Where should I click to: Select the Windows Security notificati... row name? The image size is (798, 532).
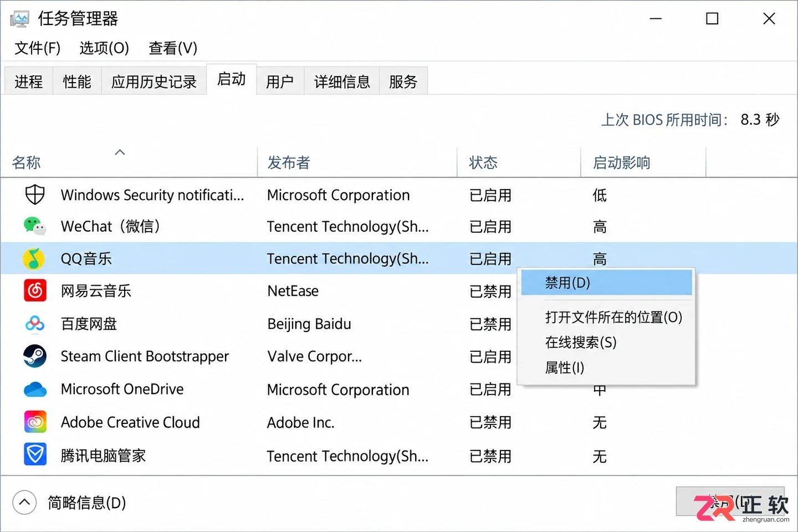coord(152,195)
